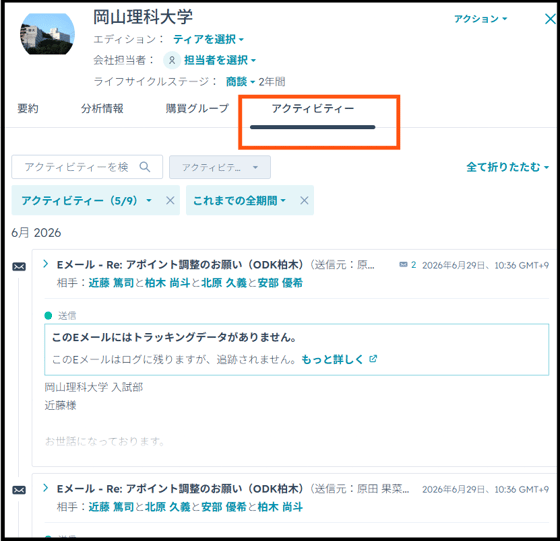Switch to the 分析情報 tab
The width and height of the screenshot is (560, 541).
point(102,109)
